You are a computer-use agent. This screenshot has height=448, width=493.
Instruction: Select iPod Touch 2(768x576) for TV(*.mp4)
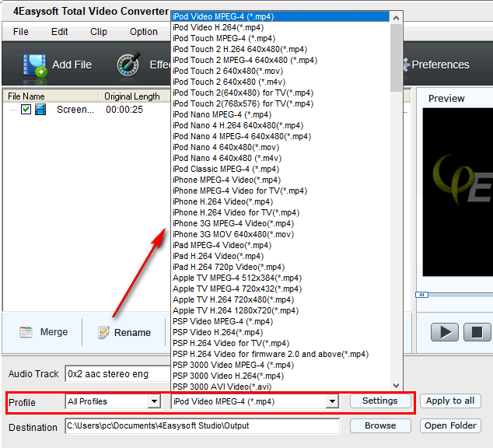pyautogui.click(x=281, y=103)
